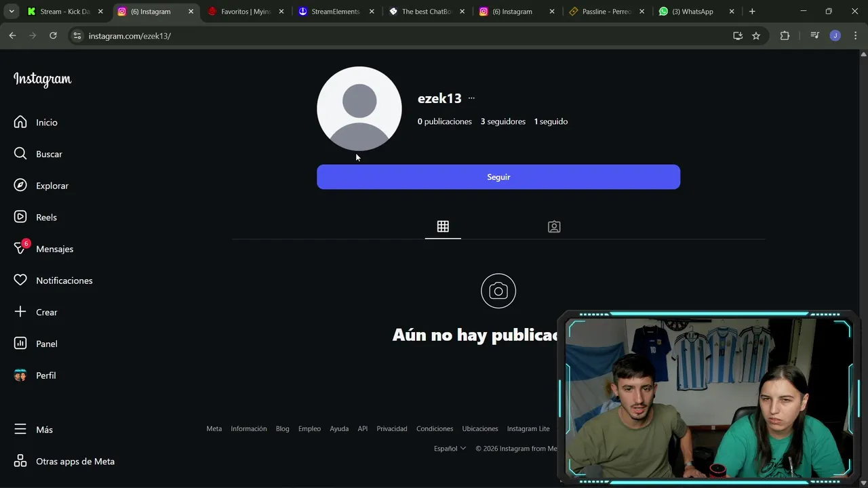Open Blog footer link
The image size is (868, 488).
(x=283, y=428)
